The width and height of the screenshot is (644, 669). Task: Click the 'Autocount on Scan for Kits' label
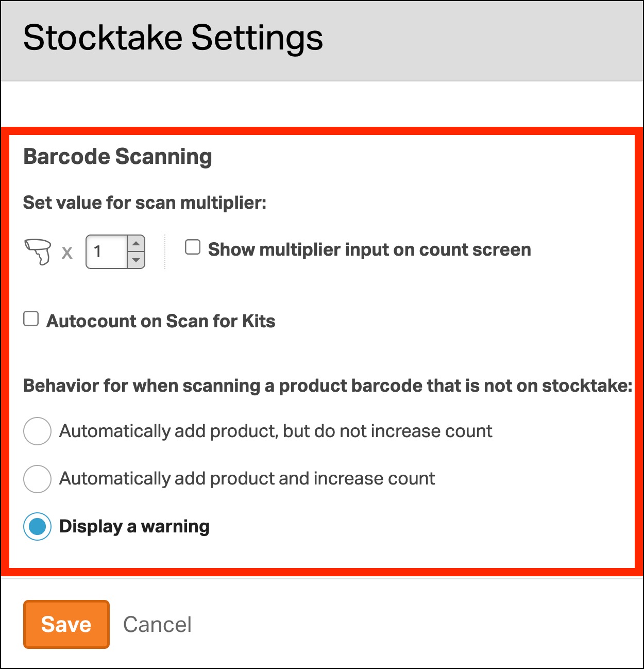[161, 322]
